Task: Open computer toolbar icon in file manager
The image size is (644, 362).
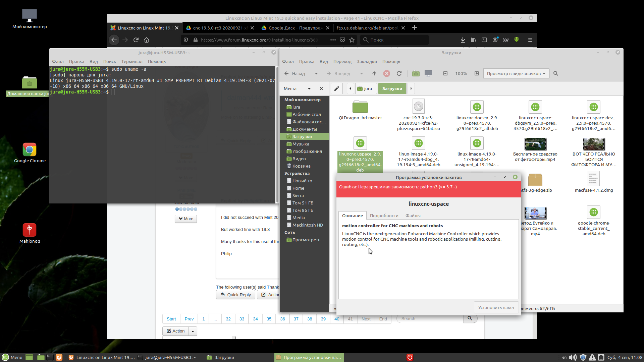Action: point(428,73)
